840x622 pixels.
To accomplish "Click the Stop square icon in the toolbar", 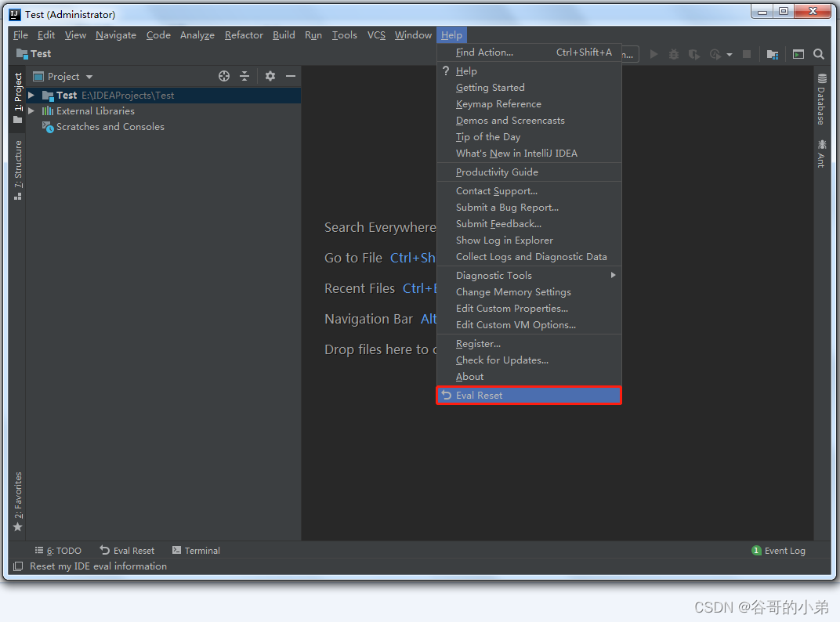I will tap(746, 54).
